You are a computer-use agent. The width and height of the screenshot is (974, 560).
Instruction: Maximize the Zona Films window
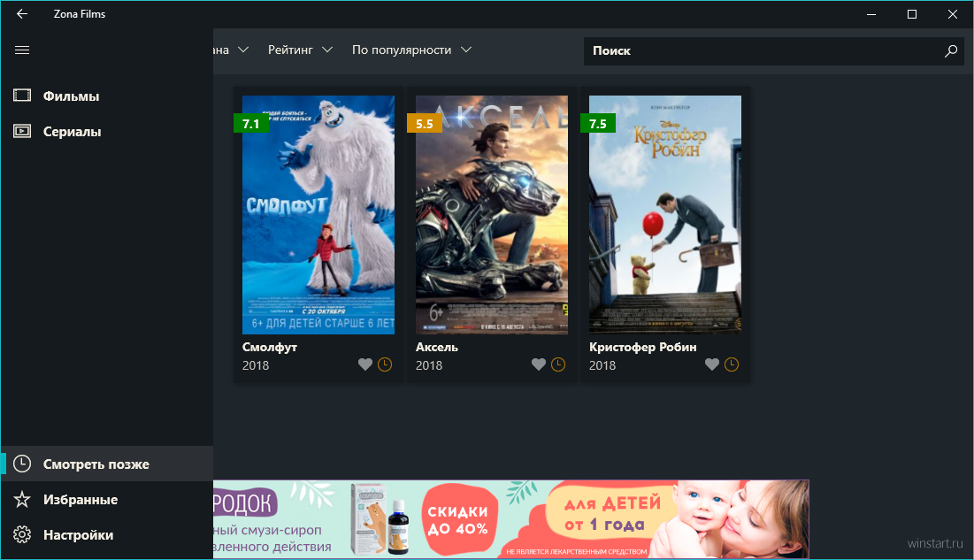coord(912,13)
